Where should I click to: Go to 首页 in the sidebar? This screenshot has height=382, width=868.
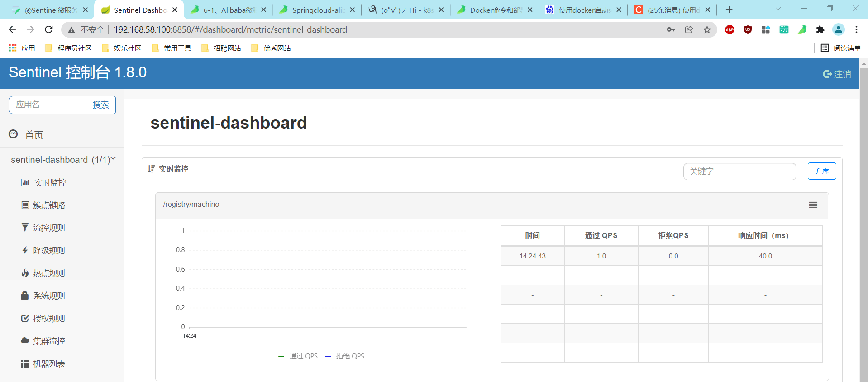(26, 134)
